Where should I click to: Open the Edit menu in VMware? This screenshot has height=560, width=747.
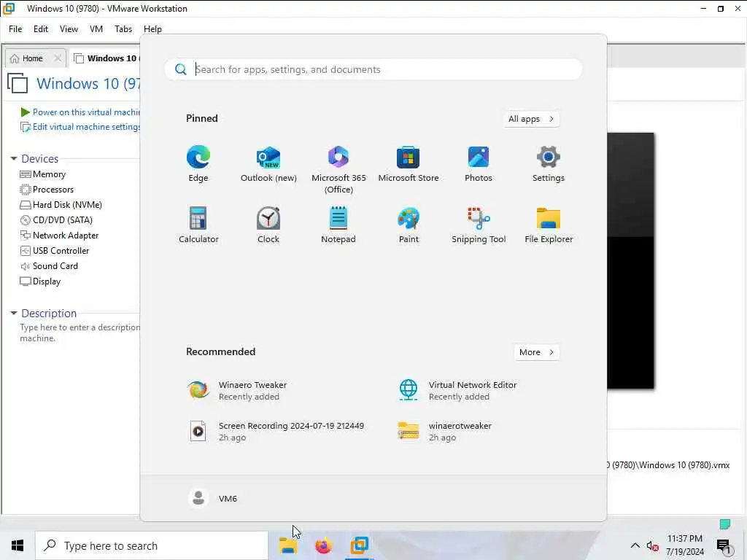click(41, 29)
